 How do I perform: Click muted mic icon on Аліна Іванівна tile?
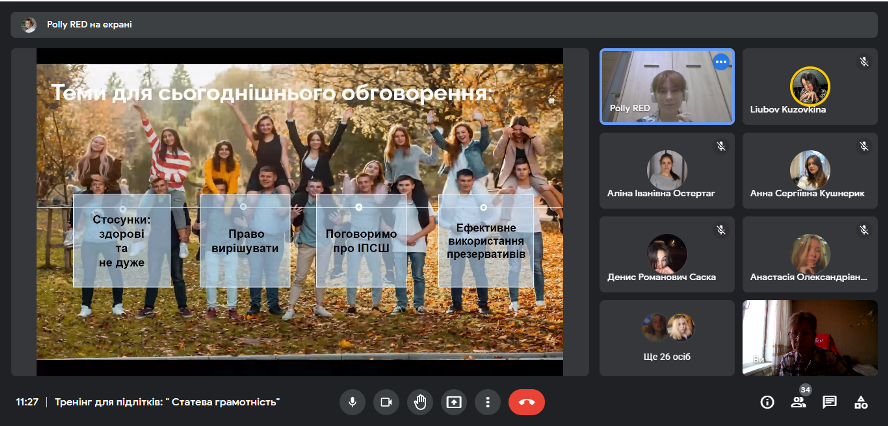tap(720, 146)
